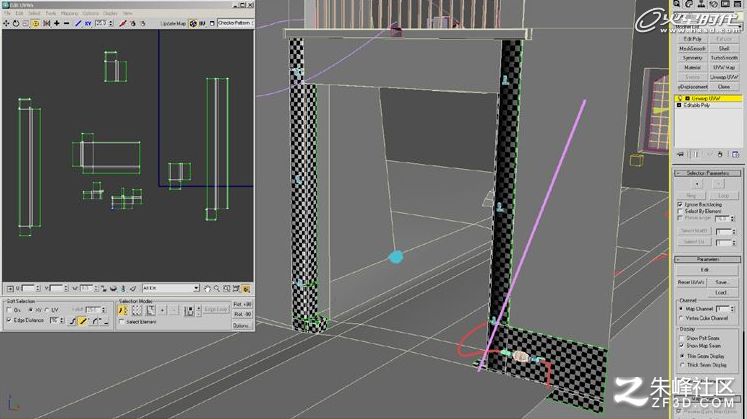Screen dimensions: 747x419
Task: Open the Modify tab in command panel
Action: [x=689, y=4]
